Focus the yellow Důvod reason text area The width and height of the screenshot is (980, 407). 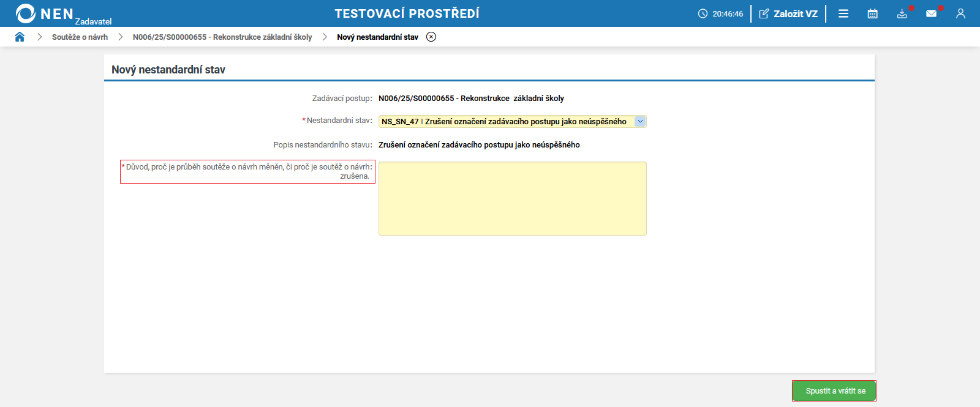point(512,198)
